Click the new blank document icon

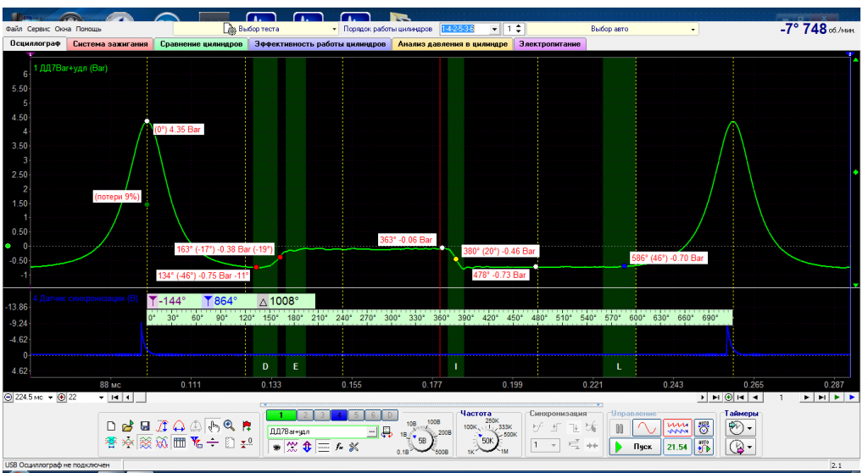[111, 426]
